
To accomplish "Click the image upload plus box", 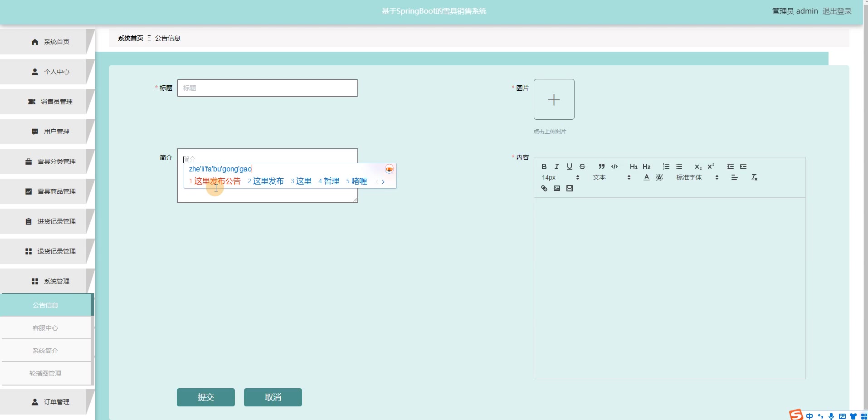I will (554, 99).
